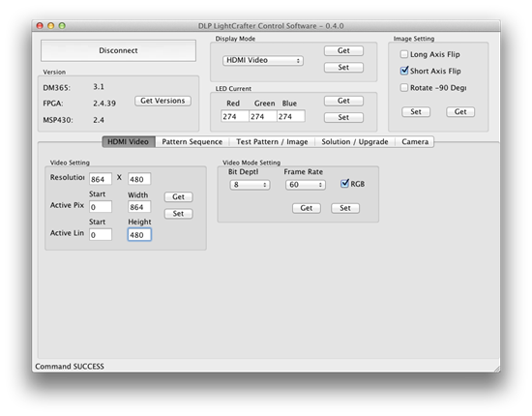This screenshot has width=532, height=416.
Task: Open the Display Mode HDMI Video dropdown
Action: [x=263, y=60]
